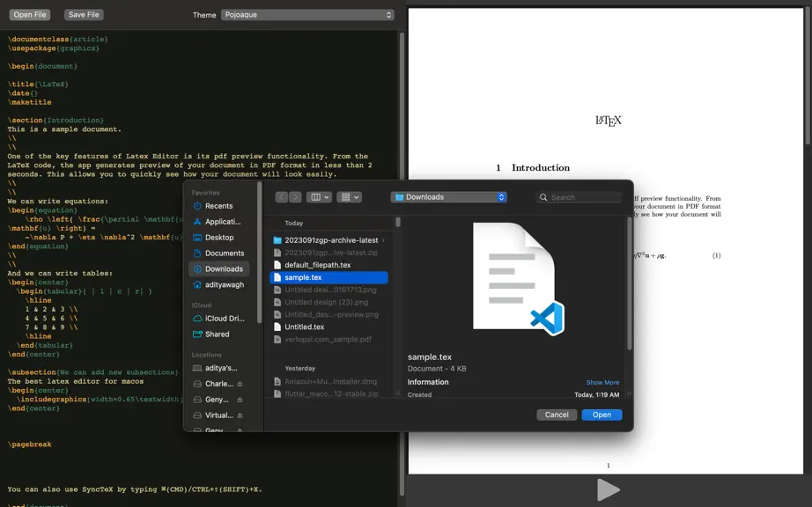Click the Open button
The width and height of the screenshot is (812, 507).
point(602,415)
